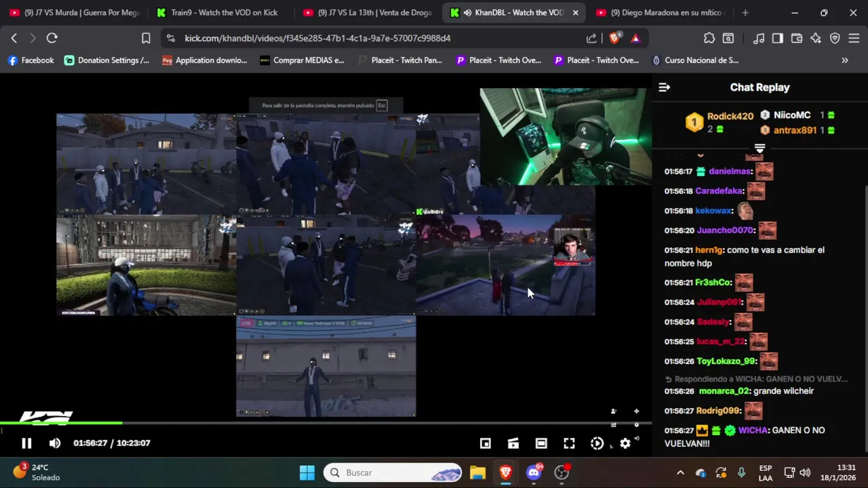The height and width of the screenshot is (488, 868).
Task: Click the reply reference 'Respondiendo a WICHA'
Action: (x=756, y=379)
